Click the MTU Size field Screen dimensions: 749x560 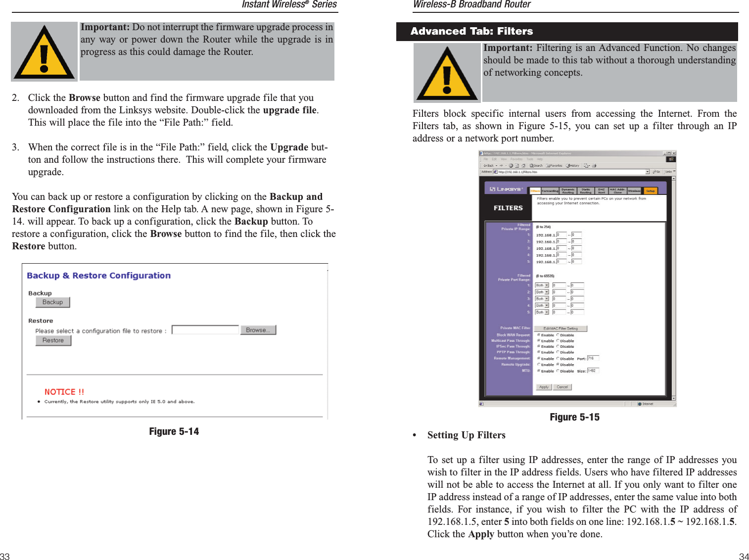point(593,371)
